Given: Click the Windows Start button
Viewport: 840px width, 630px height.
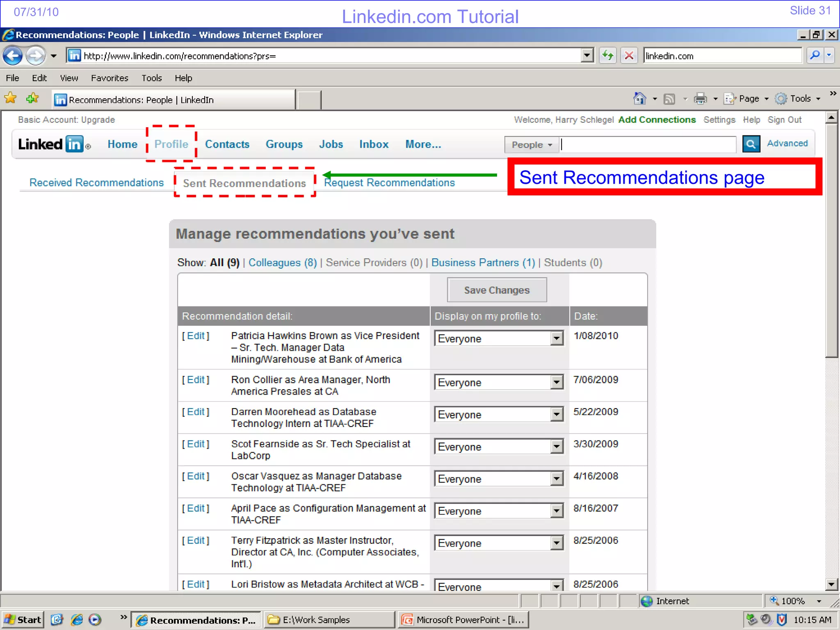Looking at the screenshot, I should (23, 620).
